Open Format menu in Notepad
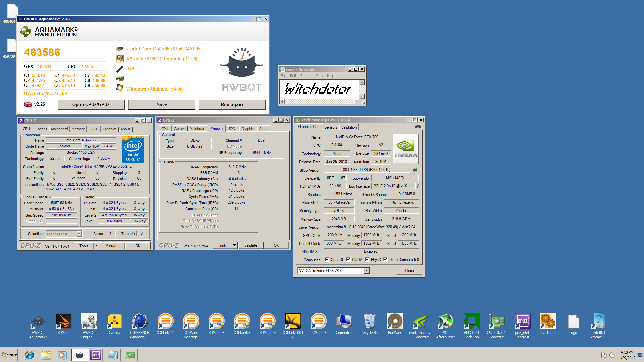 coord(306,76)
